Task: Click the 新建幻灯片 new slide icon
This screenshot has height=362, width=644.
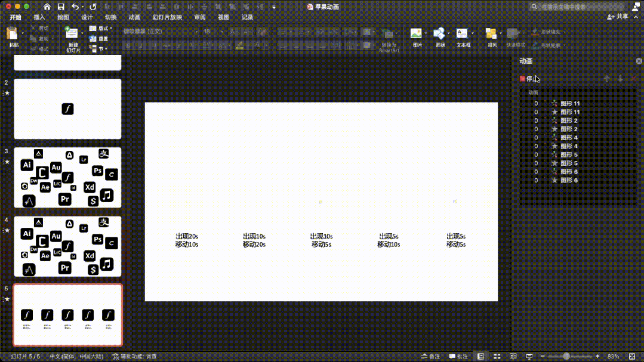Action: 72,33
